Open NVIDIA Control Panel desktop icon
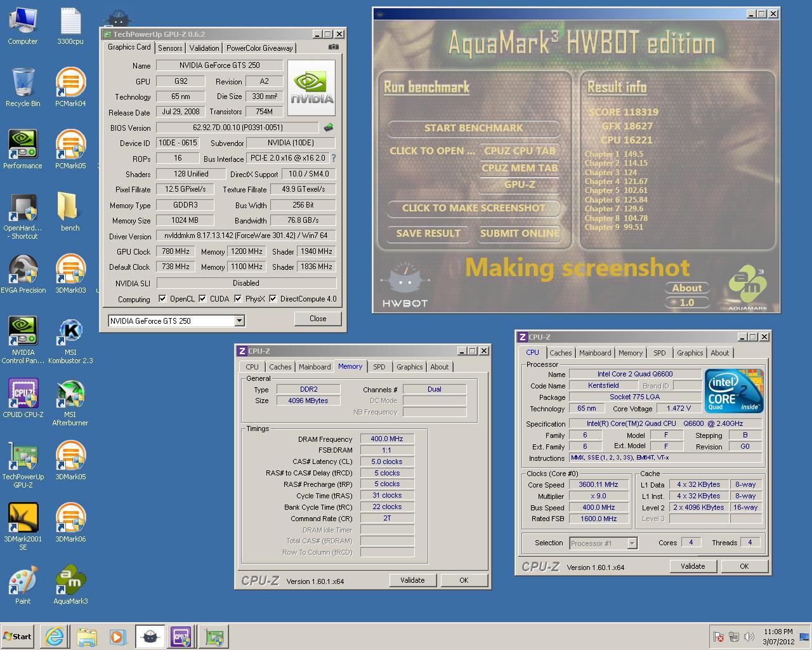This screenshot has height=650, width=812. [23, 340]
